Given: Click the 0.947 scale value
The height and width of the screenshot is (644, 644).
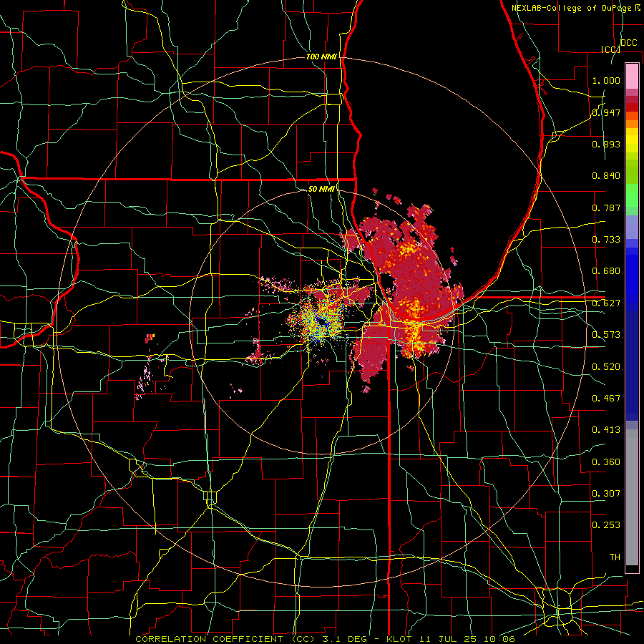Looking at the screenshot, I should tap(606, 112).
